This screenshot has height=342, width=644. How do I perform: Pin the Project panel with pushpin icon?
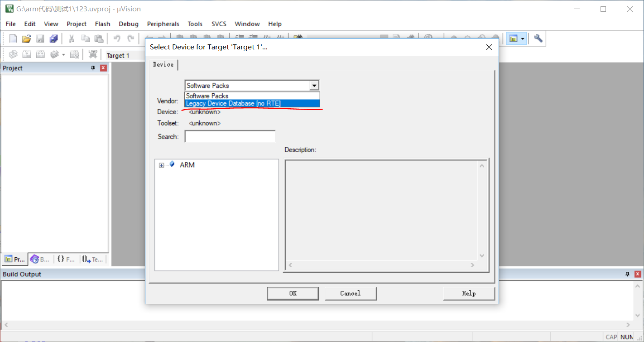coord(93,68)
